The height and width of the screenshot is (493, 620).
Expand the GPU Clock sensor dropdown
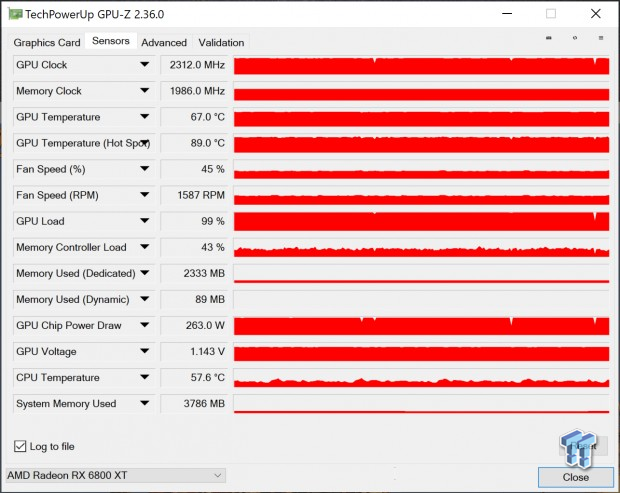point(145,64)
